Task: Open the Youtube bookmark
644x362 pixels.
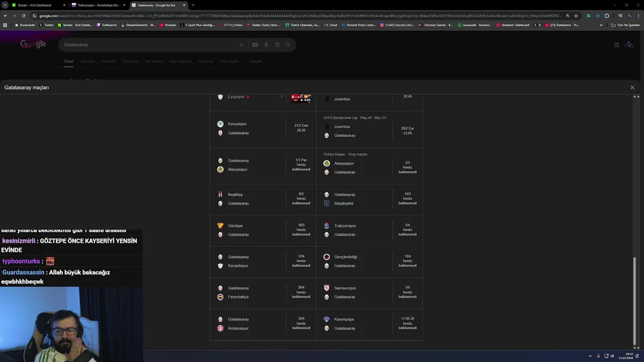Action: [x=168, y=25]
